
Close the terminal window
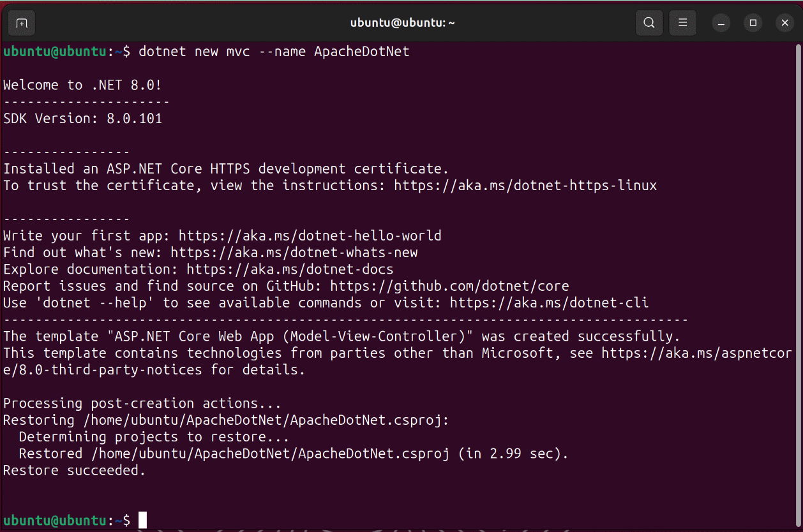[784, 23]
